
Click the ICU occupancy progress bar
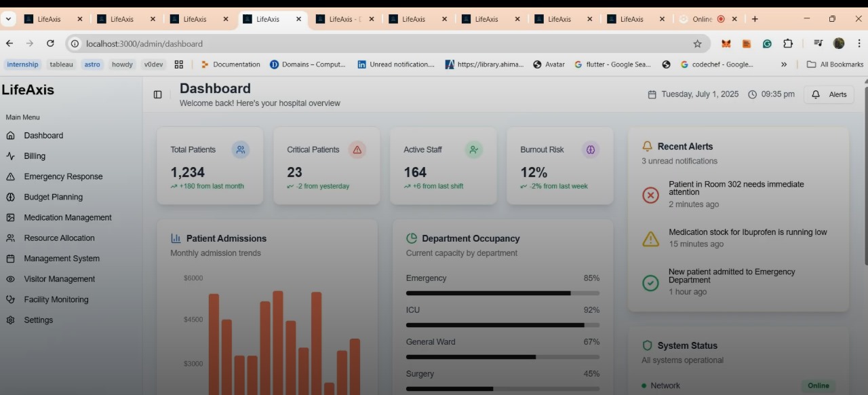point(502,325)
